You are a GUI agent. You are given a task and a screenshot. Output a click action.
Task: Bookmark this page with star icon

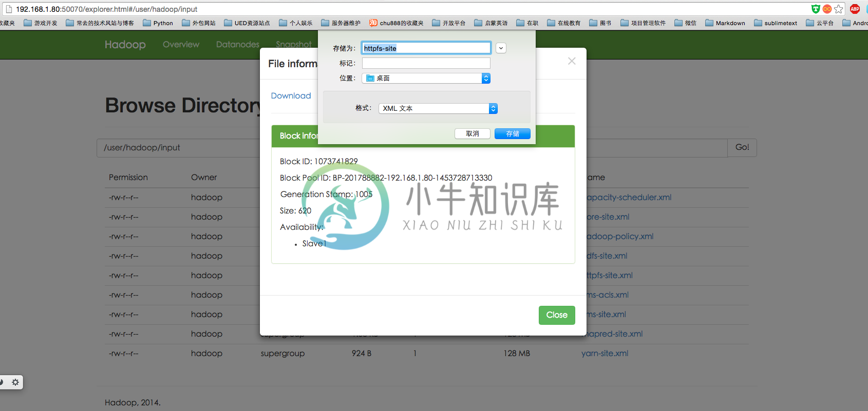coord(839,9)
